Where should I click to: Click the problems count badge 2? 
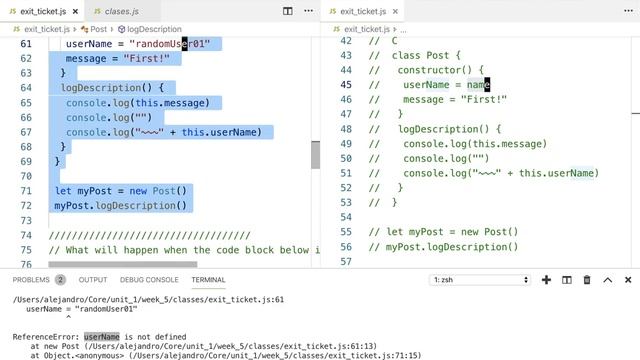pos(60,280)
